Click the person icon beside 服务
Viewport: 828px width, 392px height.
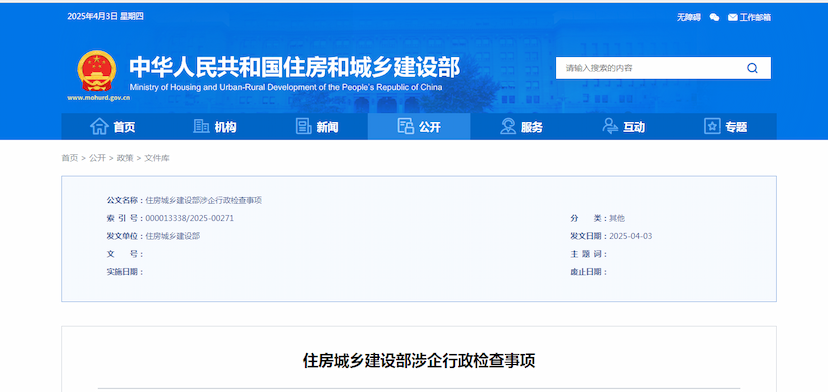coord(508,126)
